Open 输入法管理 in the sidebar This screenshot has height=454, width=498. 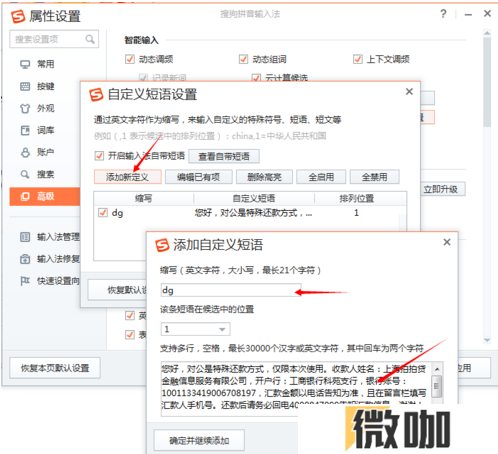(58, 237)
